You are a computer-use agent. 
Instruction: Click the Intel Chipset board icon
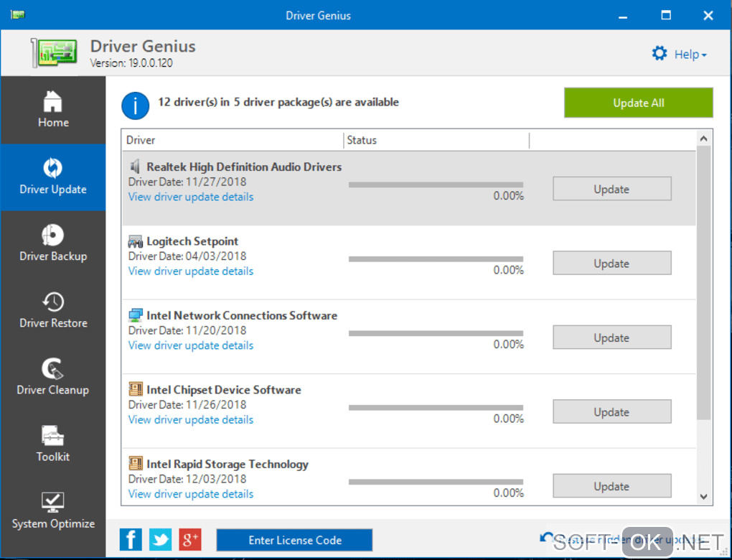click(136, 389)
